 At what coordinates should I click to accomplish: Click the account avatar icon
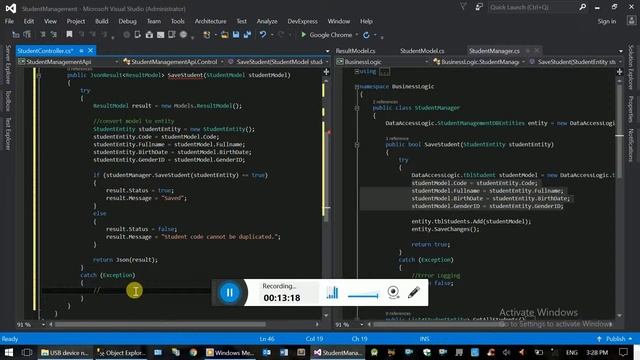click(631, 21)
